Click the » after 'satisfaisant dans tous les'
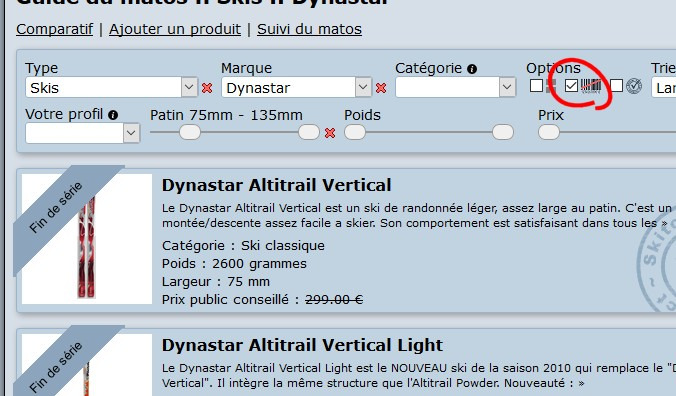676x396 pixels. pos(664,223)
